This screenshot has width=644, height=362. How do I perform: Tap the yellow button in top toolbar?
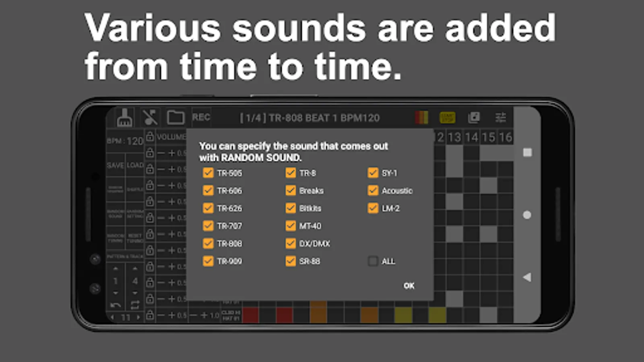pyautogui.click(x=447, y=117)
